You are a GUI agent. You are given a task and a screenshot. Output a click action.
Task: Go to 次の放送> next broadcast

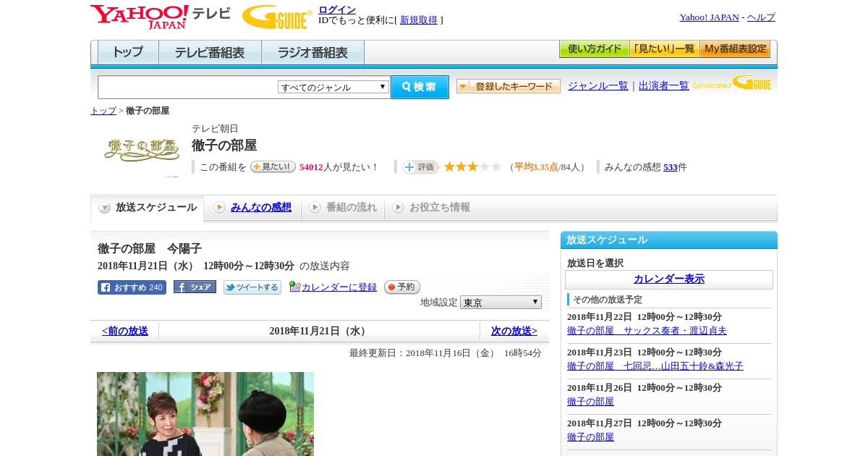pyautogui.click(x=514, y=331)
